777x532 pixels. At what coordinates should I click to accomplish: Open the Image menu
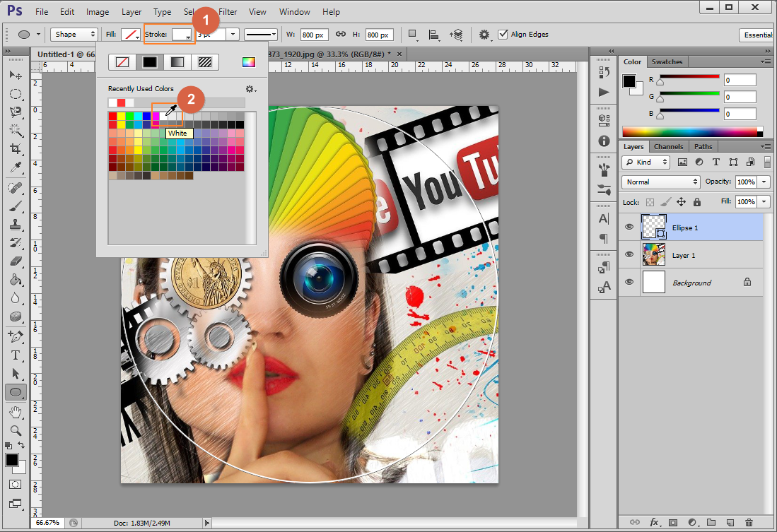(98, 12)
